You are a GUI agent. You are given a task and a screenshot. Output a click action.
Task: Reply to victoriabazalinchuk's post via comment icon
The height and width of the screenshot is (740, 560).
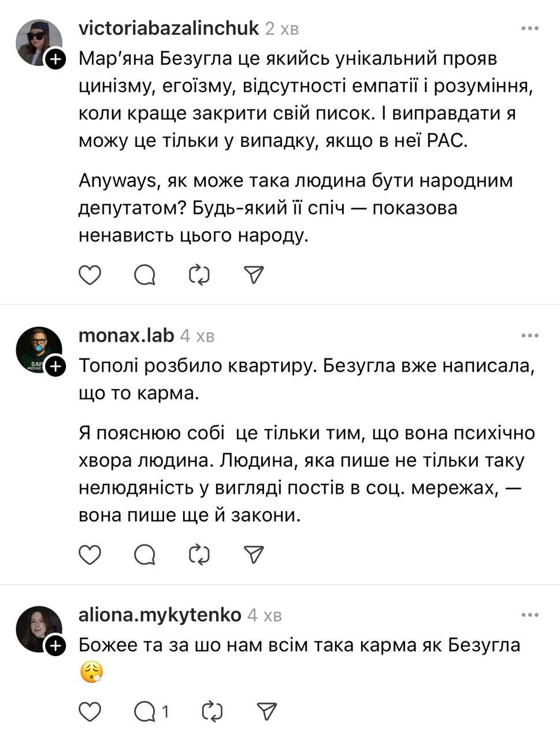coord(144,275)
